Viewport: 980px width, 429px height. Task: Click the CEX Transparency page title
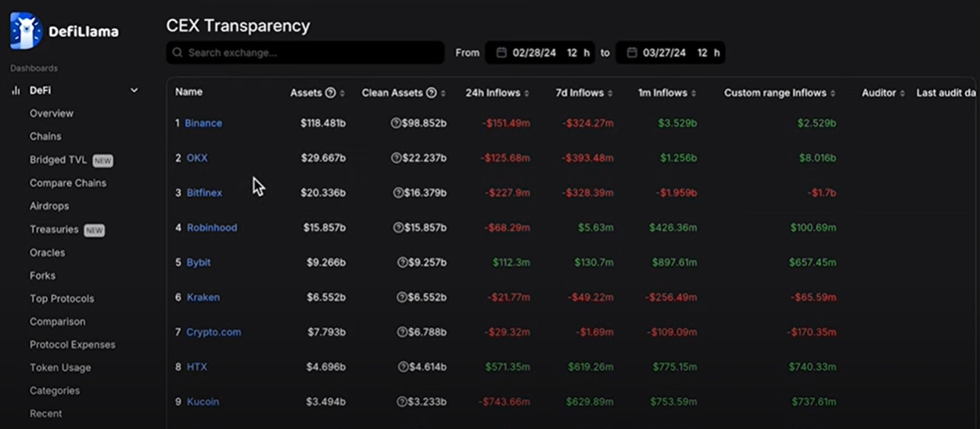(x=239, y=26)
